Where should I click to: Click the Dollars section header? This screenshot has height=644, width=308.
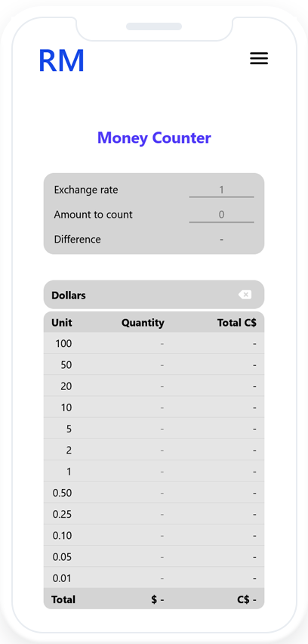point(154,295)
